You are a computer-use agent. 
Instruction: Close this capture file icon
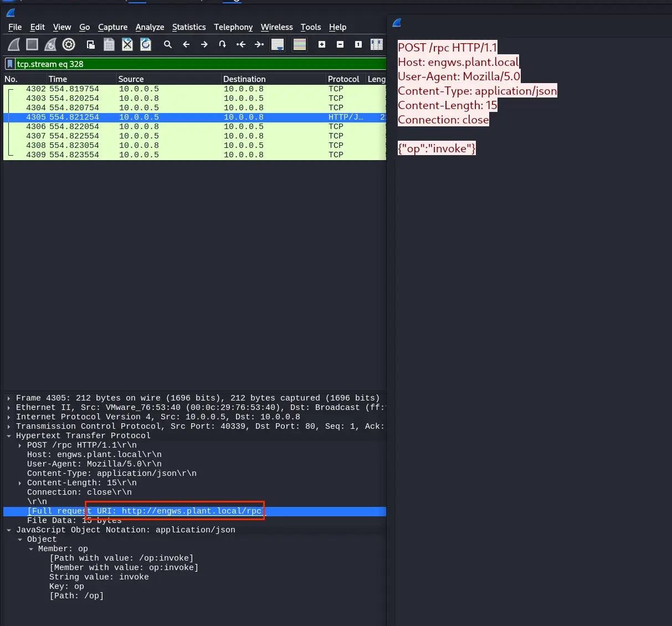(127, 44)
